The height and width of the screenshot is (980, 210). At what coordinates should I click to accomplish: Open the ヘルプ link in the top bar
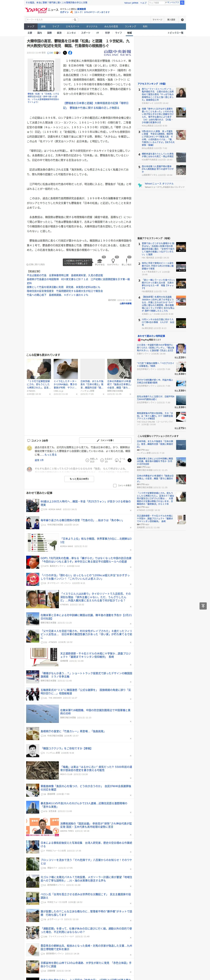coord(143,3)
